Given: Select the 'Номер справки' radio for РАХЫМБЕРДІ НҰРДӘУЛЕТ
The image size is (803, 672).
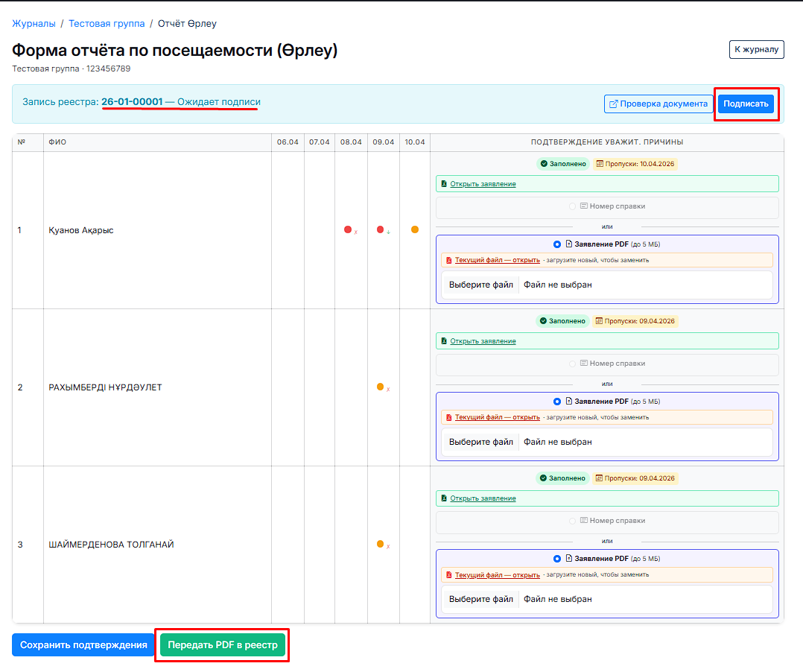Looking at the screenshot, I should [x=573, y=364].
